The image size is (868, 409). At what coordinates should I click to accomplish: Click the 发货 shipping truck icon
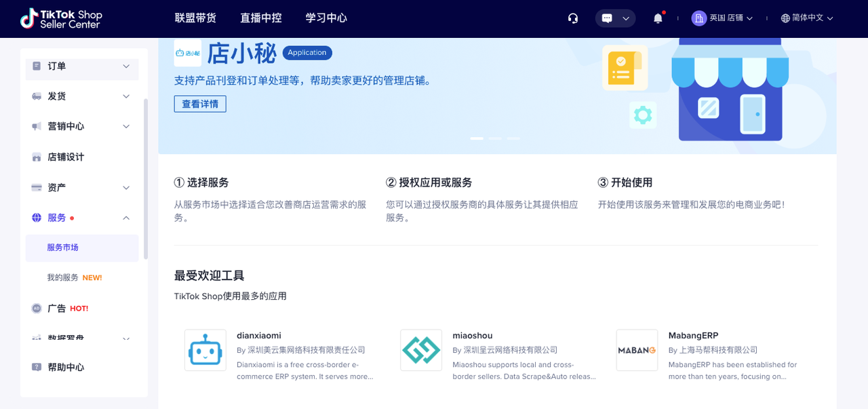click(37, 96)
